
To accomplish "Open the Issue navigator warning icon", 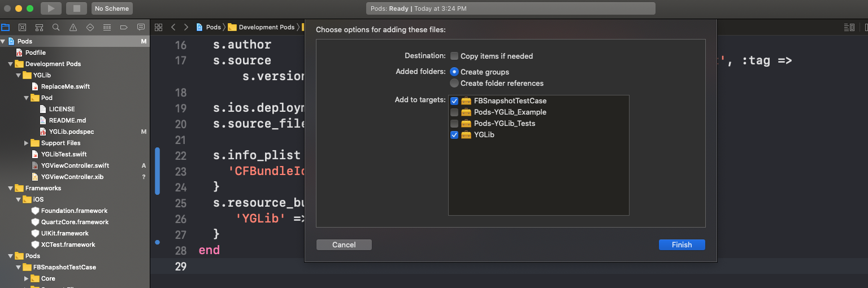I will tap(73, 27).
